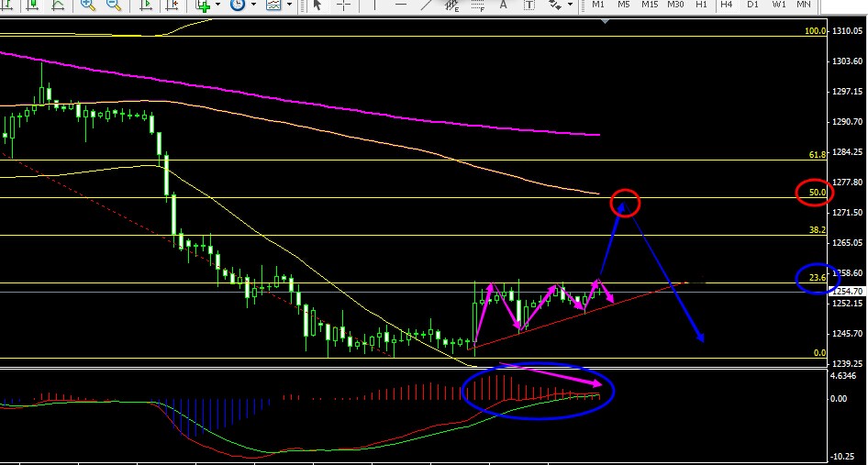This screenshot has height=465, width=868.
Task: Click the 0.0 Fibonacci level label
Action: tap(820, 352)
